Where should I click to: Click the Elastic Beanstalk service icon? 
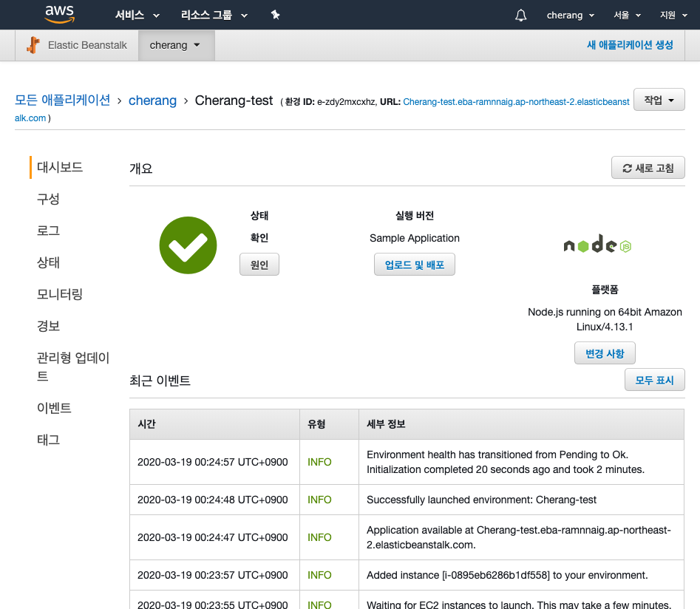click(33, 45)
